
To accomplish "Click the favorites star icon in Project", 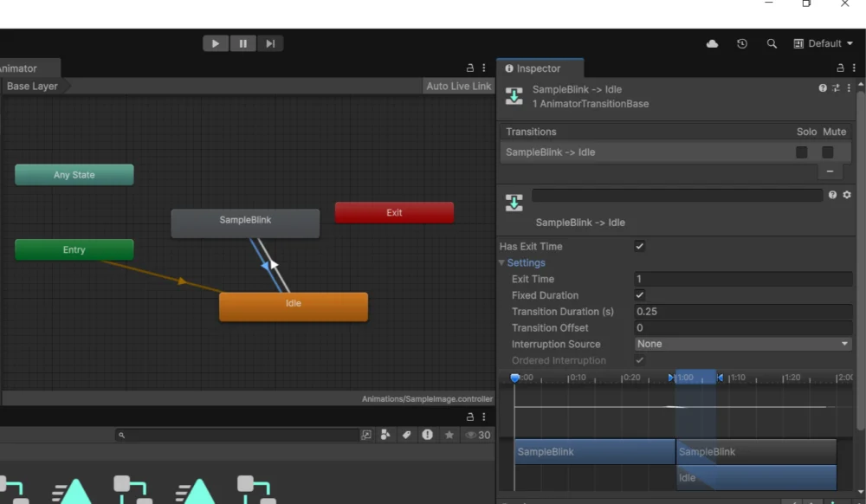I will (x=449, y=435).
